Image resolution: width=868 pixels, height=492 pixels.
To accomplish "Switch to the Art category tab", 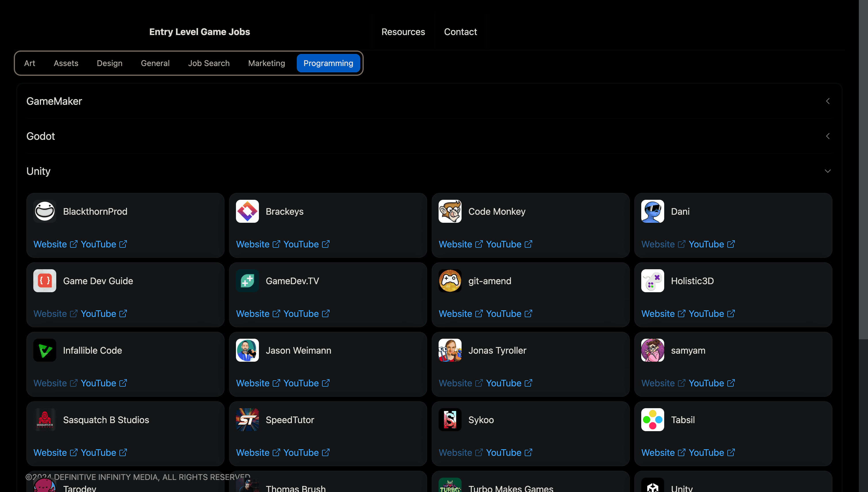I will coord(29,63).
